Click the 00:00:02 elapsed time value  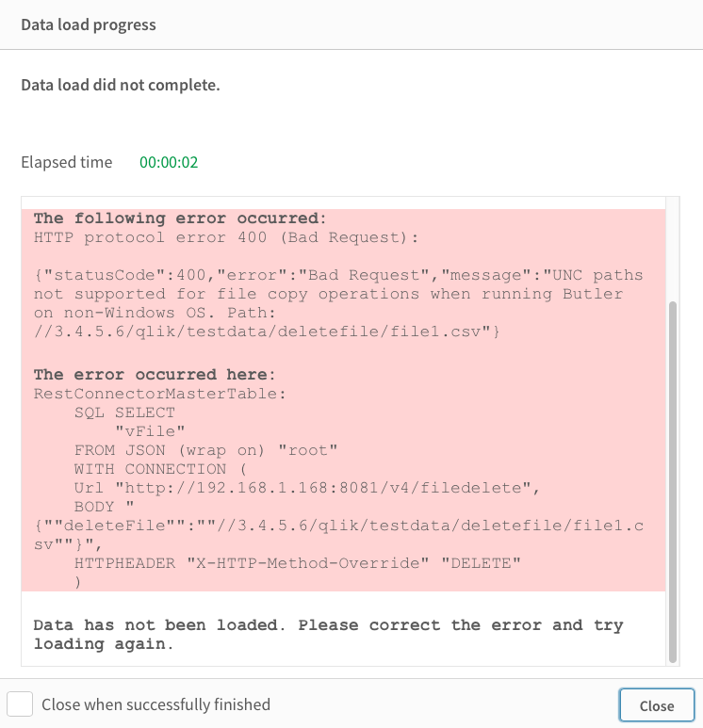pyautogui.click(x=169, y=162)
